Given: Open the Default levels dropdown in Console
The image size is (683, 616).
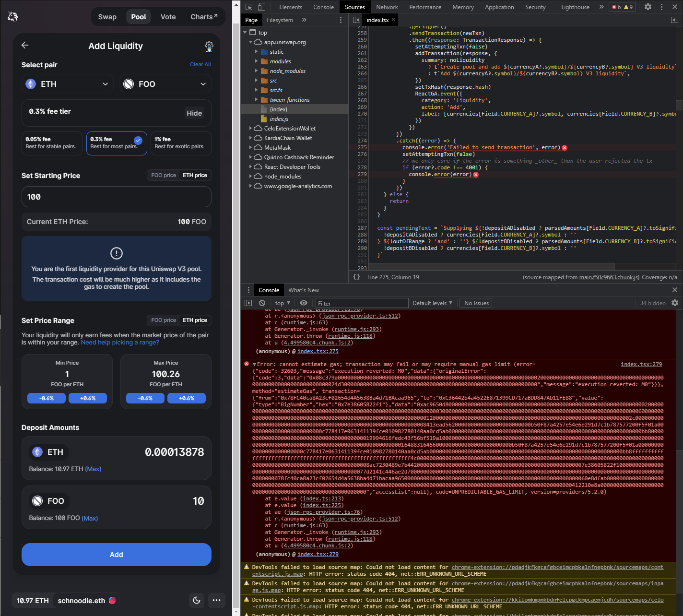Looking at the screenshot, I should coord(431,303).
